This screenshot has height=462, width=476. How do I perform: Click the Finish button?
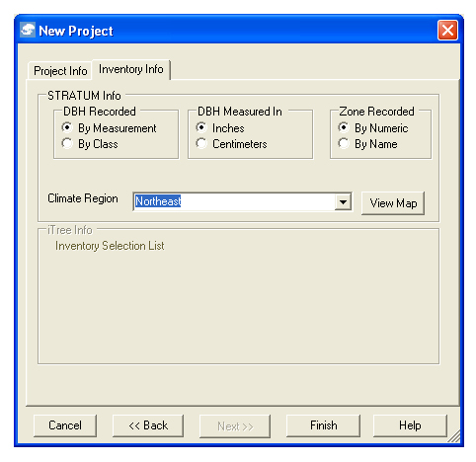(323, 425)
